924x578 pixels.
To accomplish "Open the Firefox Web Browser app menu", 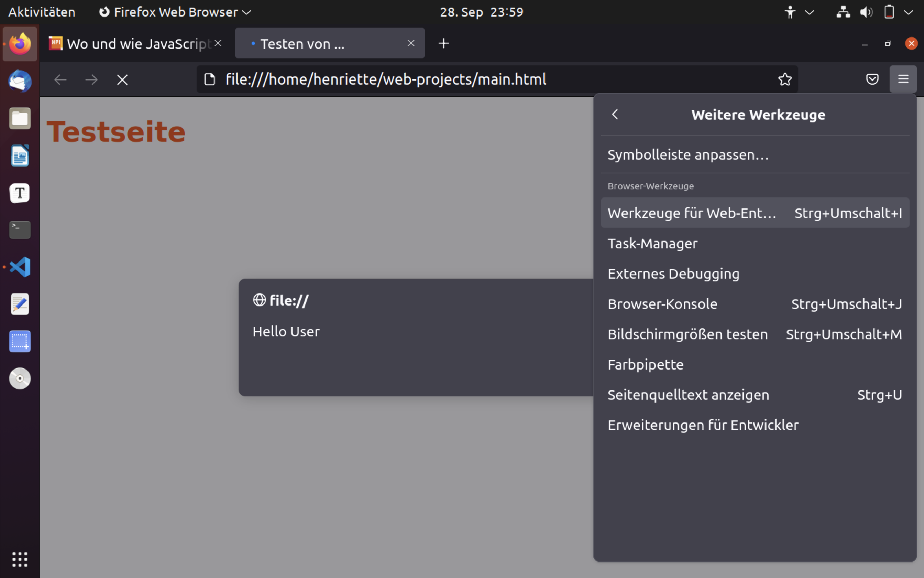I will [175, 12].
